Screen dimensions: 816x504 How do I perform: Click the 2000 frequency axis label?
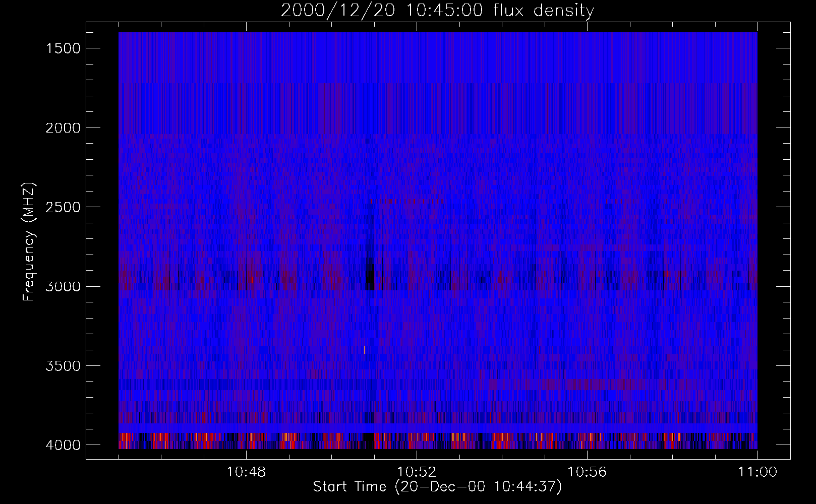[63, 128]
